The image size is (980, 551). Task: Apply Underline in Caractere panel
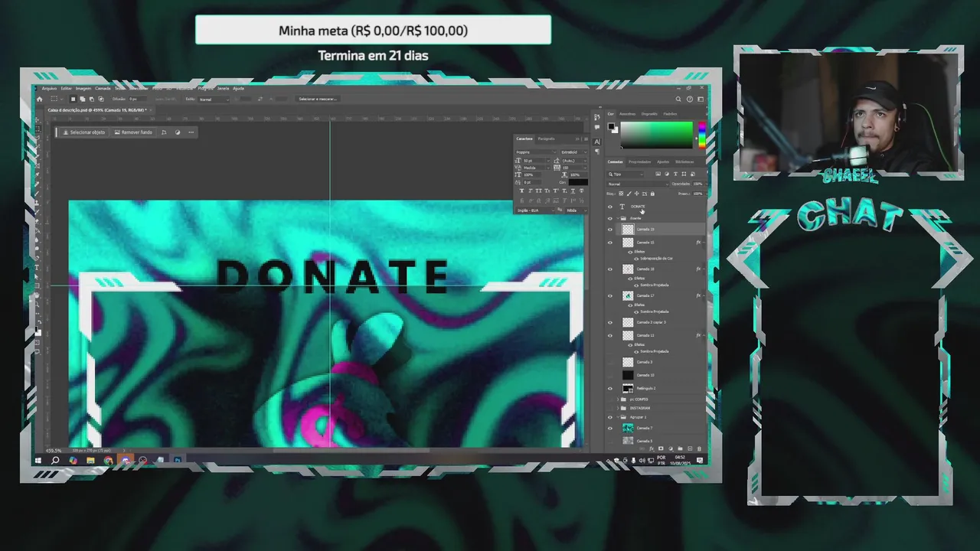point(573,191)
